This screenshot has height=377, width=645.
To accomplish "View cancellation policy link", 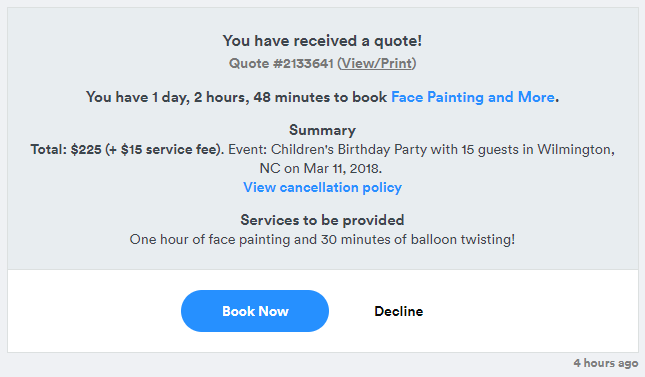I will (322, 187).
